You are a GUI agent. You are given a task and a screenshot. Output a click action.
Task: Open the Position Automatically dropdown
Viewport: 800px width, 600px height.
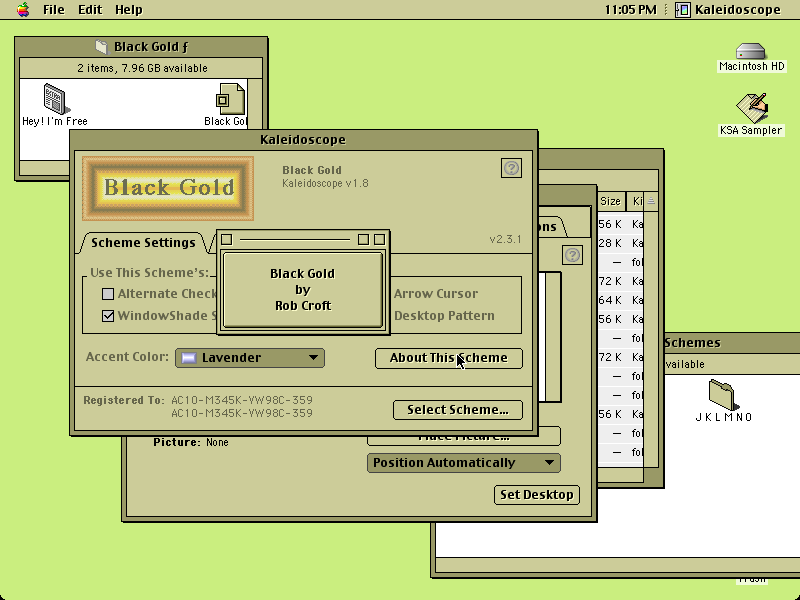pos(464,463)
